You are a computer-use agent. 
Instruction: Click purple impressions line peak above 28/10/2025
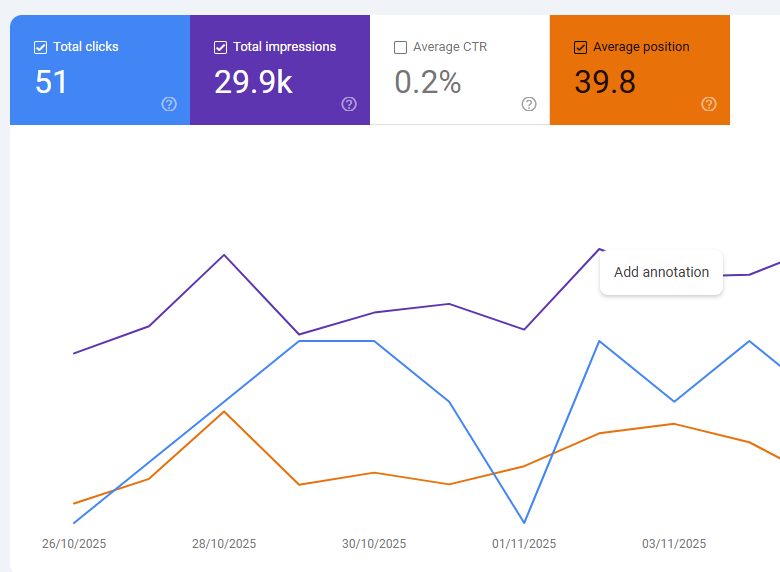[224, 255]
